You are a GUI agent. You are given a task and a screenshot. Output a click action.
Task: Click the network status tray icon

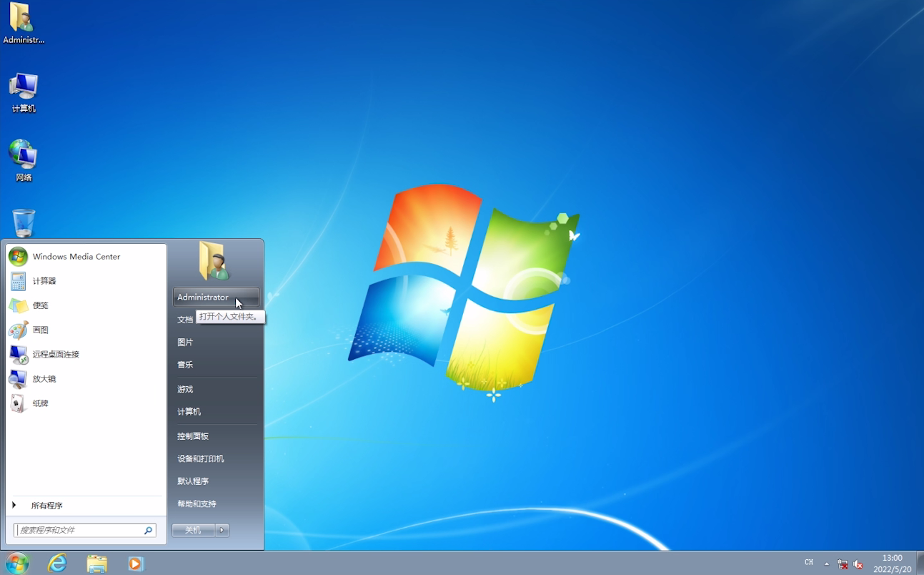coord(843,564)
